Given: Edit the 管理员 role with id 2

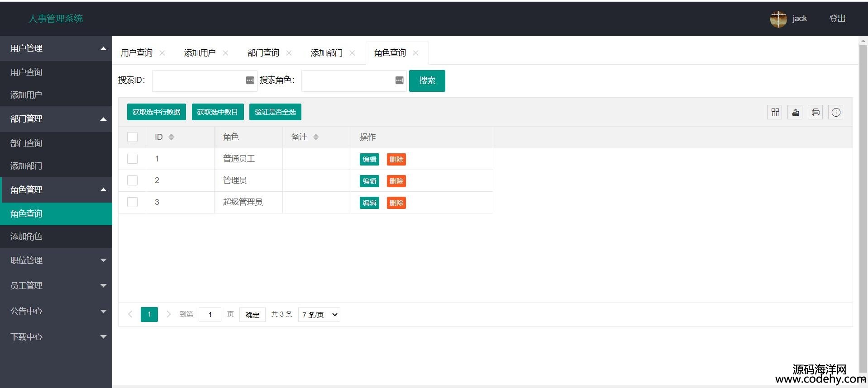Looking at the screenshot, I should pyautogui.click(x=369, y=181).
